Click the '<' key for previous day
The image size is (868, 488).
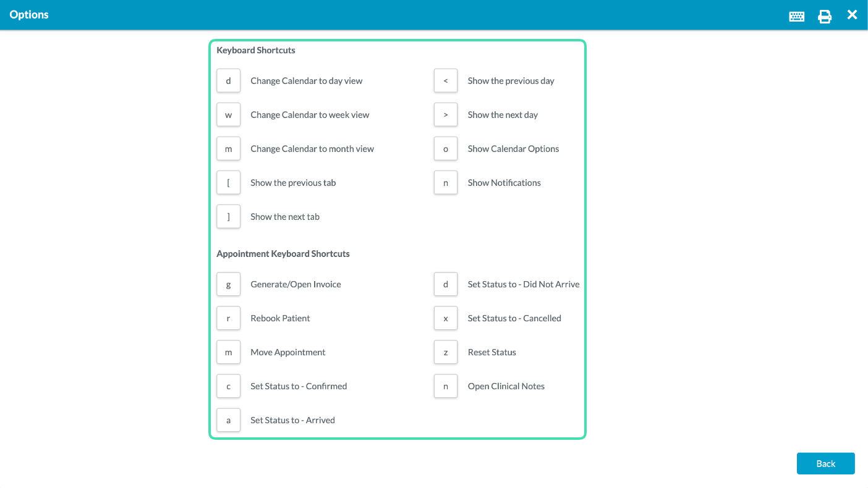(x=446, y=81)
